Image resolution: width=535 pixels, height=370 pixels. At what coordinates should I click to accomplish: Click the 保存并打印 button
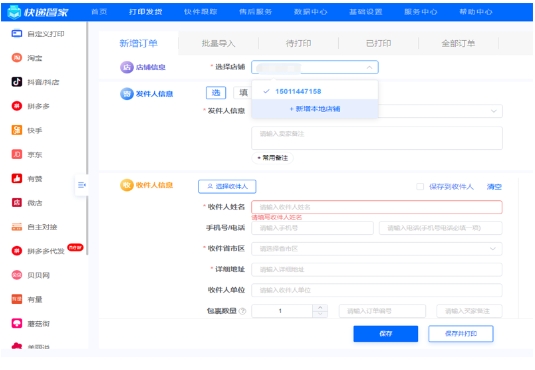461,333
